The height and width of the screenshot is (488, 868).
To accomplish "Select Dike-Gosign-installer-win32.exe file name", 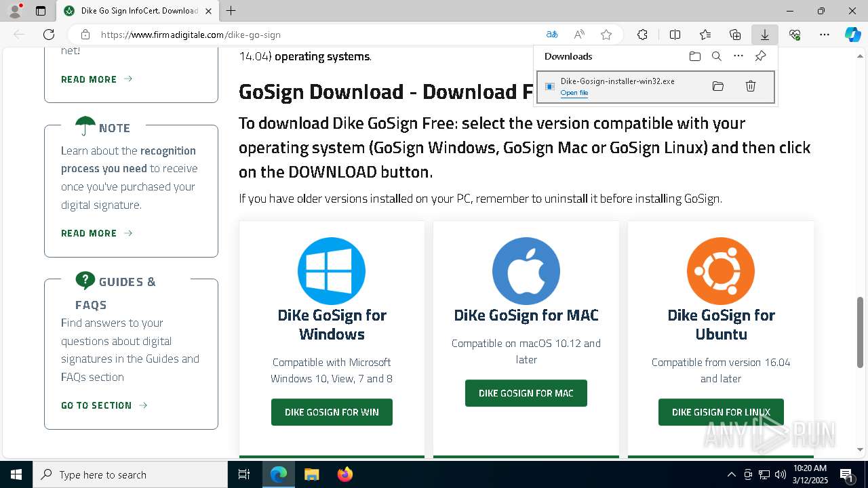I will (x=617, y=81).
